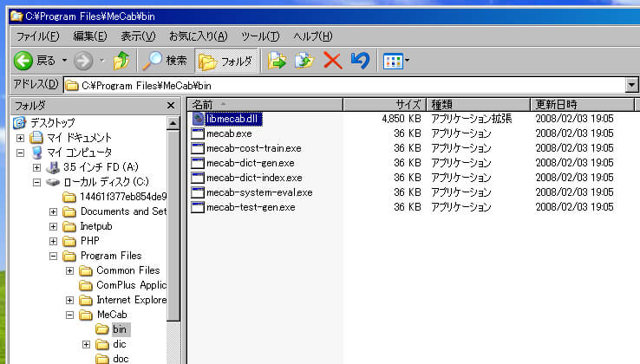This screenshot has height=364, width=640.
Task: Click the Back arrow button
Action: pos(33,61)
